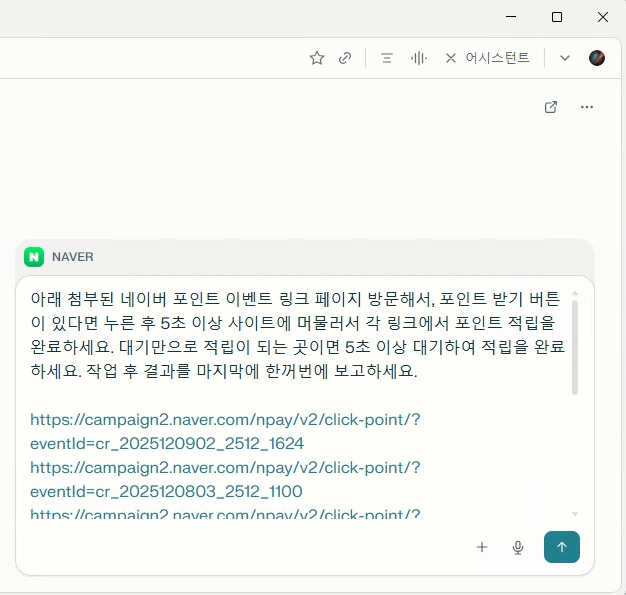Bookmark the page with the star icon

(317, 58)
